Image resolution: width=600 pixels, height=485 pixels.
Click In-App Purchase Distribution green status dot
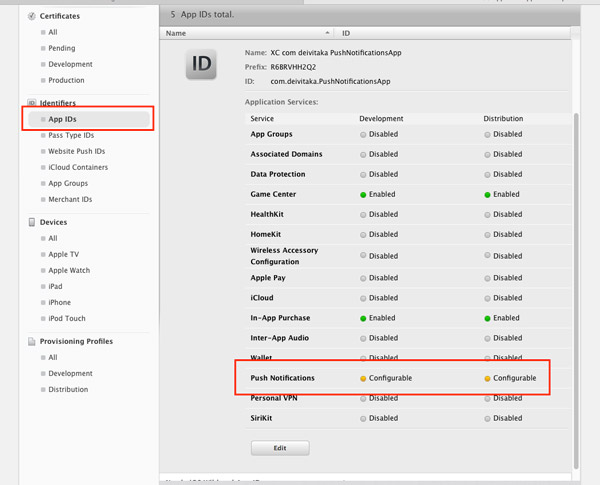(488, 318)
